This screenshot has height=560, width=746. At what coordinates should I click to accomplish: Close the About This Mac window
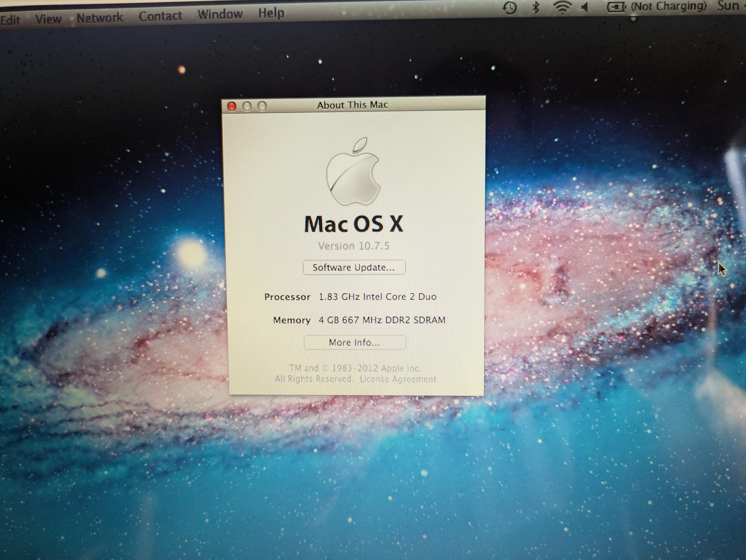point(232,107)
